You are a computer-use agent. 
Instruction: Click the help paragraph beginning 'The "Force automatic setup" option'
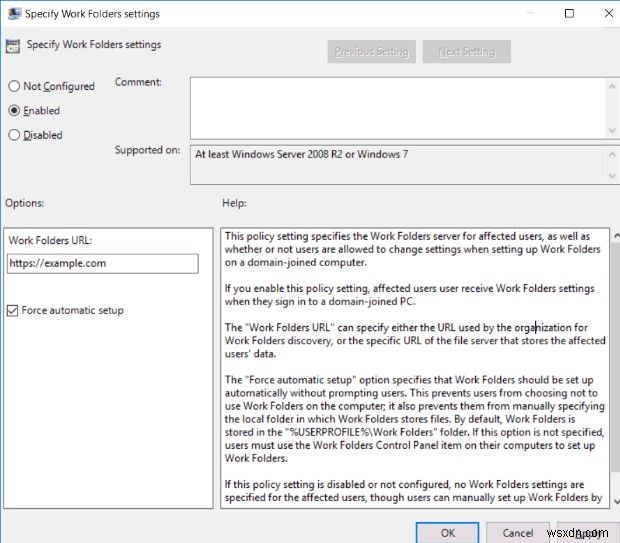(x=414, y=419)
